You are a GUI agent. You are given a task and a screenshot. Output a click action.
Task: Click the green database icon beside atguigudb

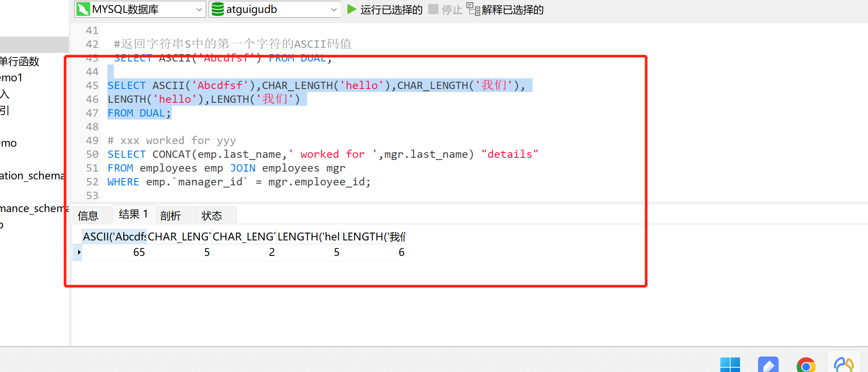[217, 9]
